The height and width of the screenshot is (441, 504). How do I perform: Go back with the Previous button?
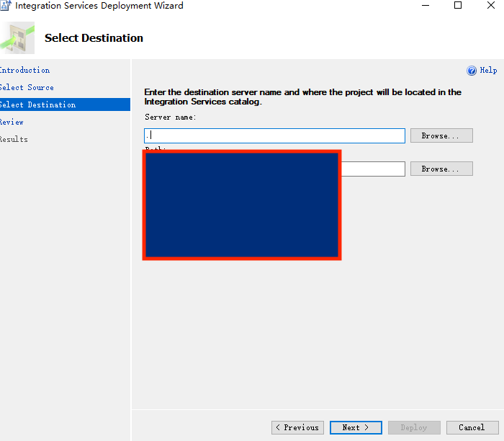pos(297,427)
